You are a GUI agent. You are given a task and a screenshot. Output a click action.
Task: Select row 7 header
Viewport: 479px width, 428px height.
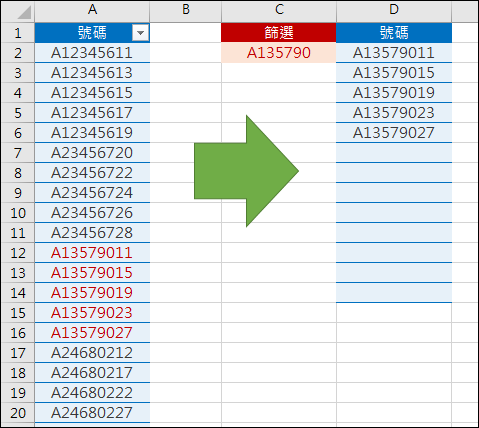point(18,153)
